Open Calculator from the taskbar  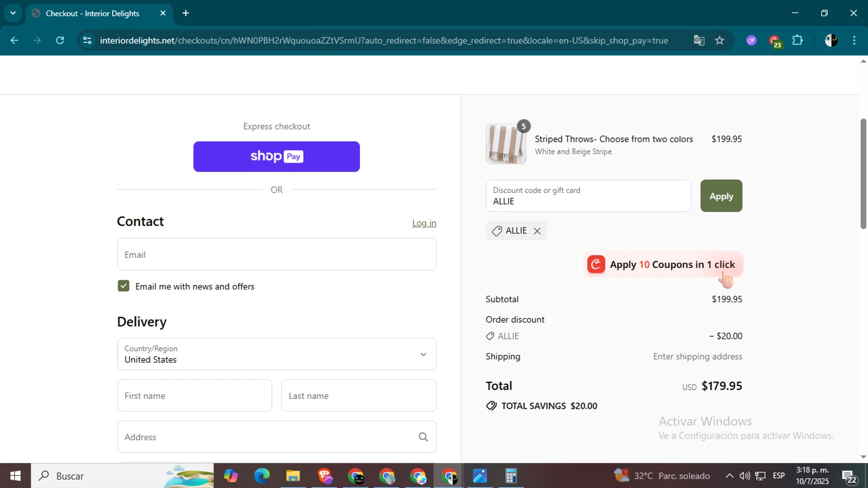(x=511, y=476)
